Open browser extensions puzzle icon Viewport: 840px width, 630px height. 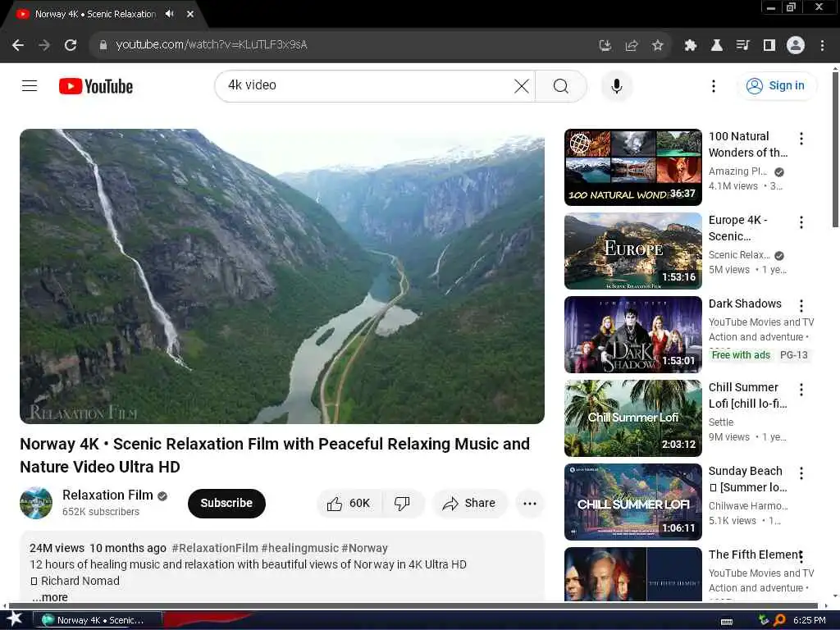[x=690, y=45]
